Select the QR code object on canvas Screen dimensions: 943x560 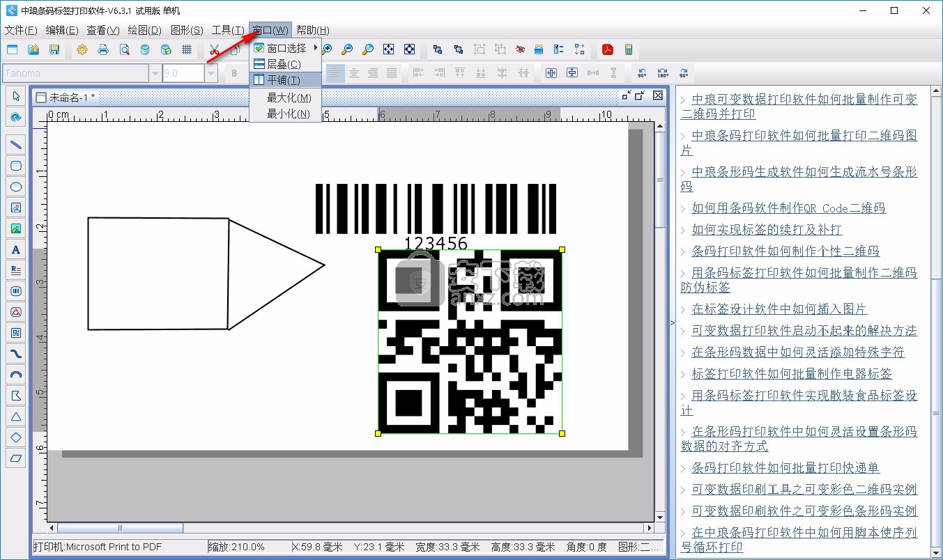[x=470, y=341]
